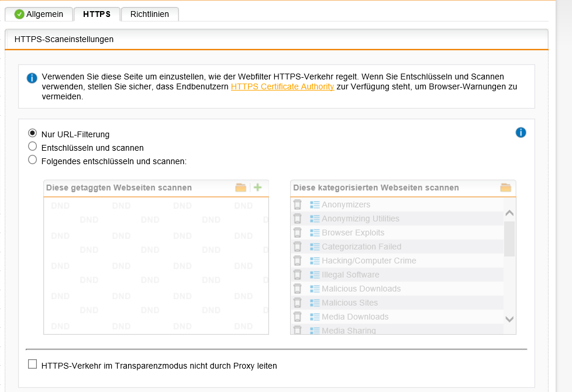Remove Browser Exploits with its trash icon
Viewport: 572px width, 392px height.
coord(298,233)
